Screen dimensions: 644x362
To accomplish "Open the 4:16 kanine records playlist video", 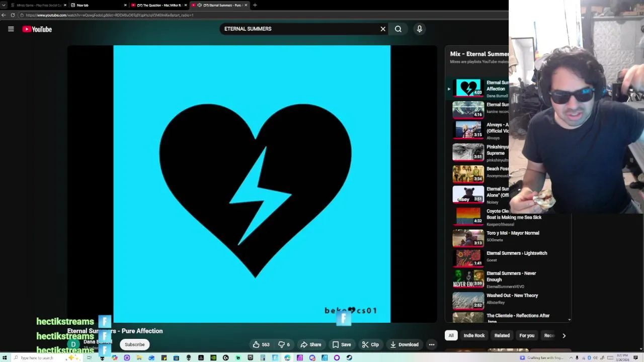I will tap(468, 109).
